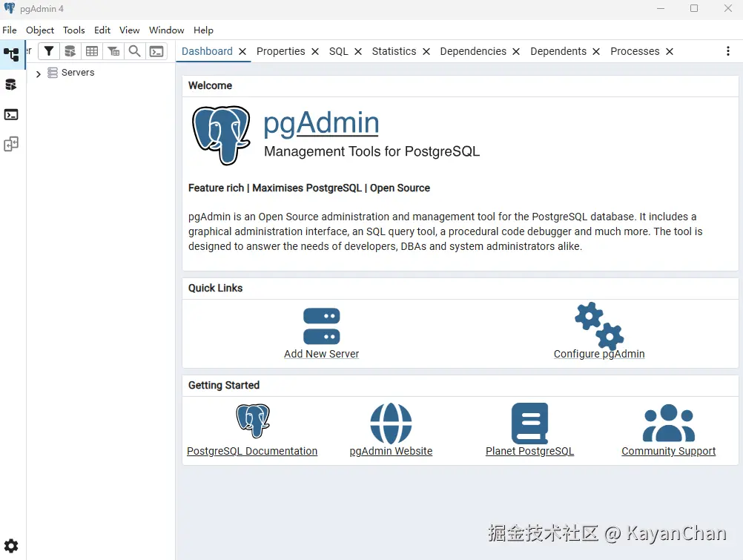Switch to the Dashboard tab

pyautogui.click(x=207, y=51)
